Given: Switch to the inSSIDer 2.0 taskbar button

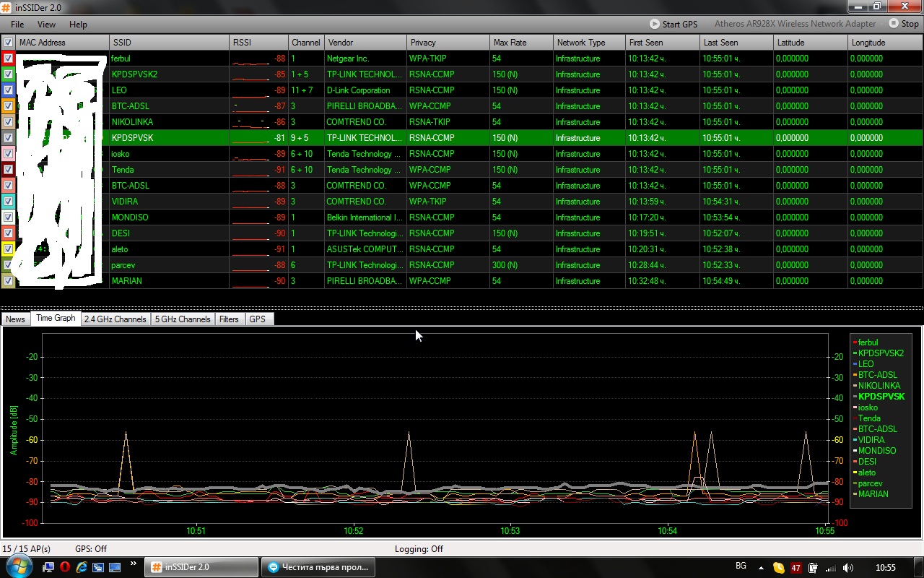Looking at the screenshot, I should (201, 567).
